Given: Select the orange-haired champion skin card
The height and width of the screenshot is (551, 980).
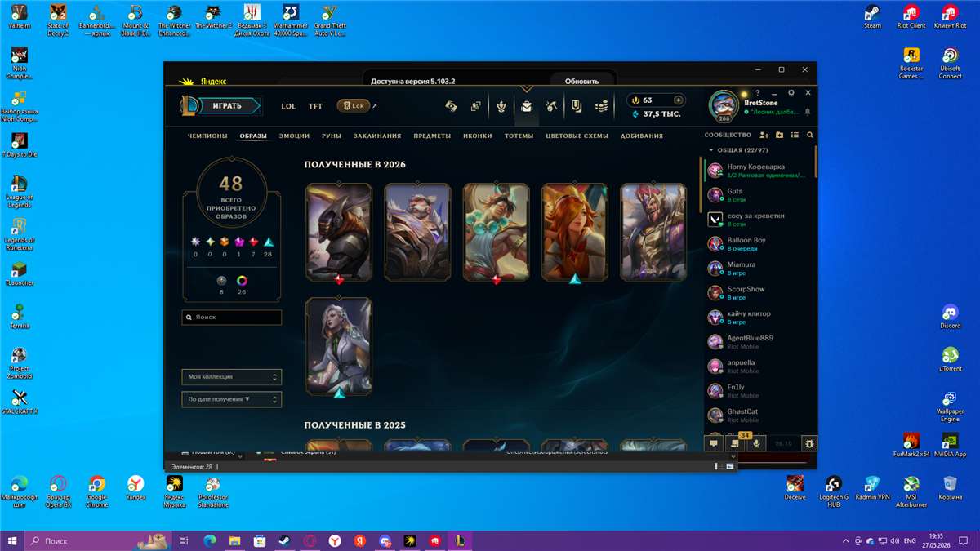Looking at the screenshot, I should pos(574,233).
